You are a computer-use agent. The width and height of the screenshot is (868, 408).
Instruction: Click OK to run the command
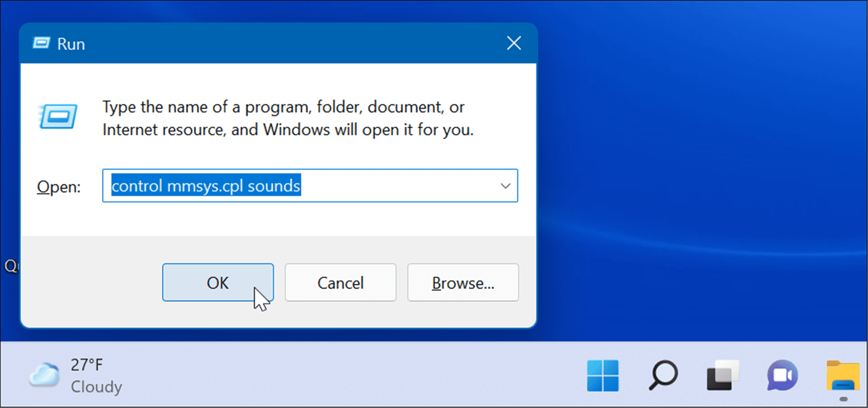point(218,282)
